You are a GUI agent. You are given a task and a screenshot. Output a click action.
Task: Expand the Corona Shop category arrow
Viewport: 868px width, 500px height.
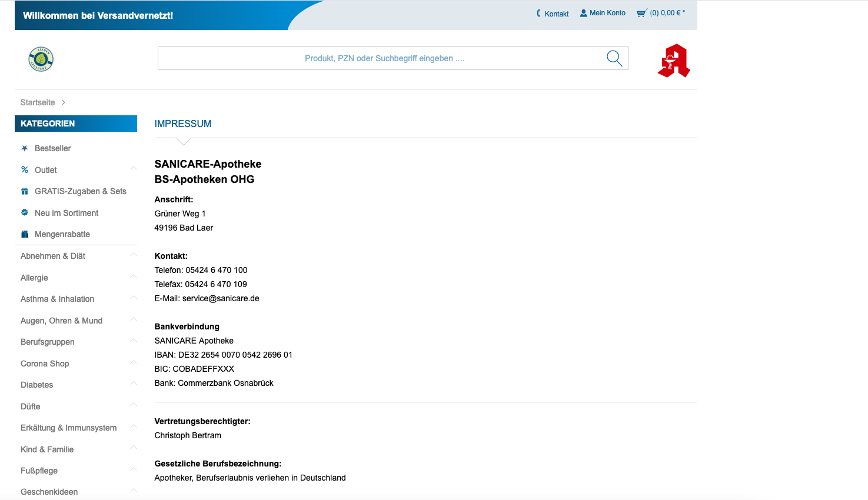[134, 362]
